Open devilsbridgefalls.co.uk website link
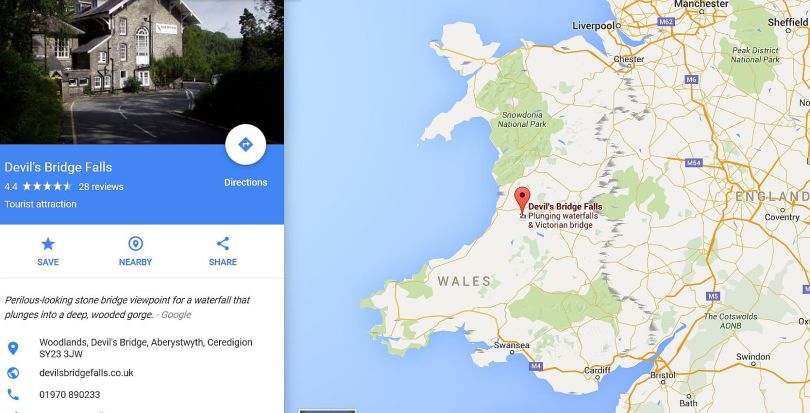Screen dimensions: 810x413 coord(86,373)
